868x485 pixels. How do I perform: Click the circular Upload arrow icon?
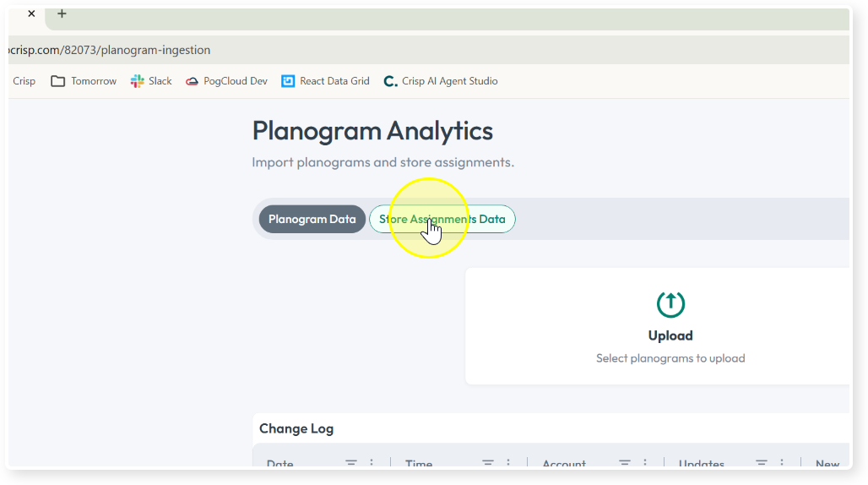click(x=670, y=304)
